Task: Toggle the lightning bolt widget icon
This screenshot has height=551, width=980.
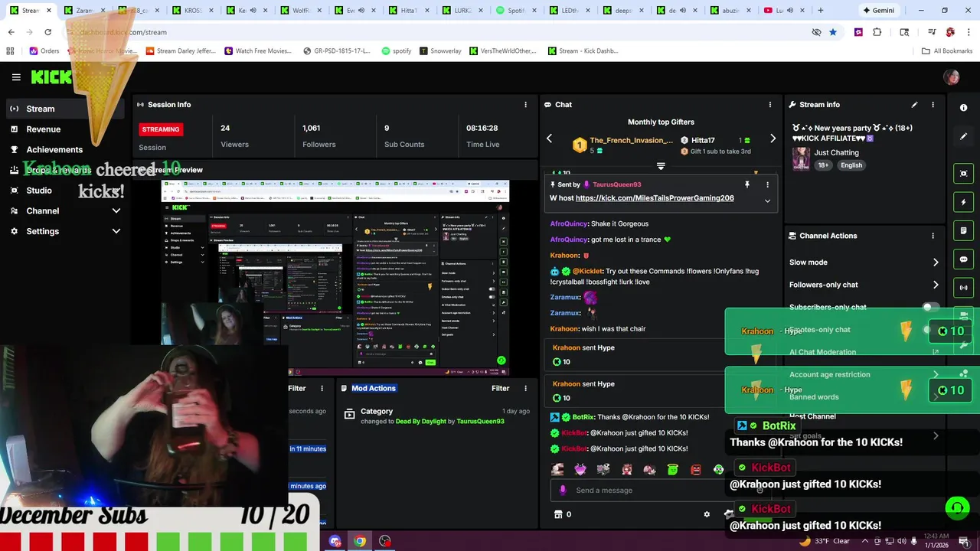Action: pyautogui.click(x=964, y=202)
